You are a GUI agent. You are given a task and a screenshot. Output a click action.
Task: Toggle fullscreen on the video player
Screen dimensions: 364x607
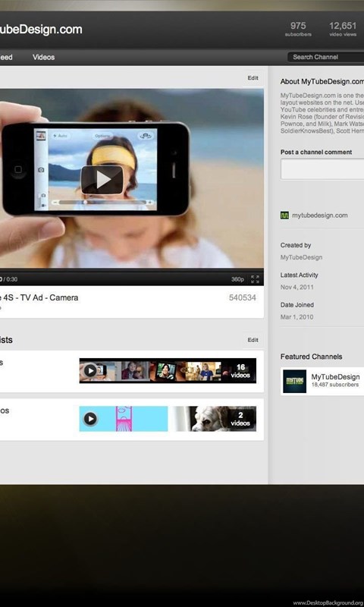255,279
